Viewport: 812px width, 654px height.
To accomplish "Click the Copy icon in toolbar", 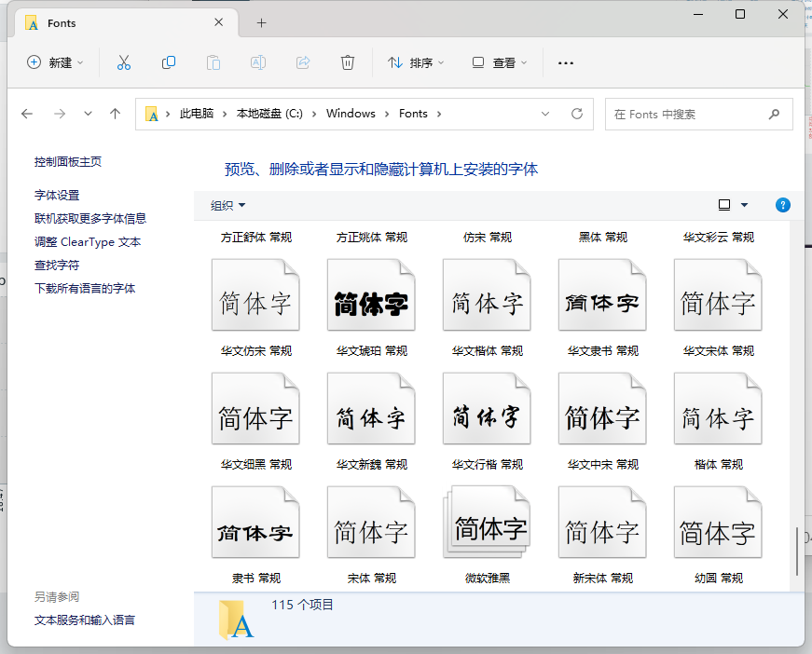I will (169, 62).
